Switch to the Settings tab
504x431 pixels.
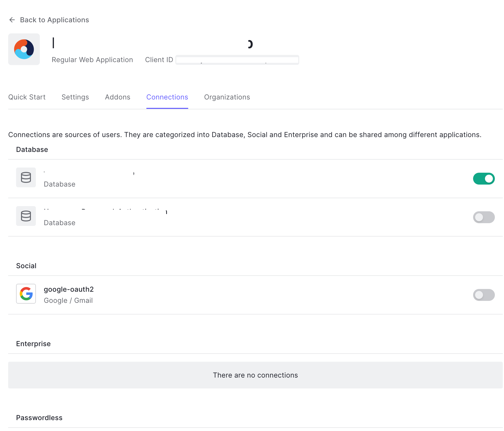(75, 97)
